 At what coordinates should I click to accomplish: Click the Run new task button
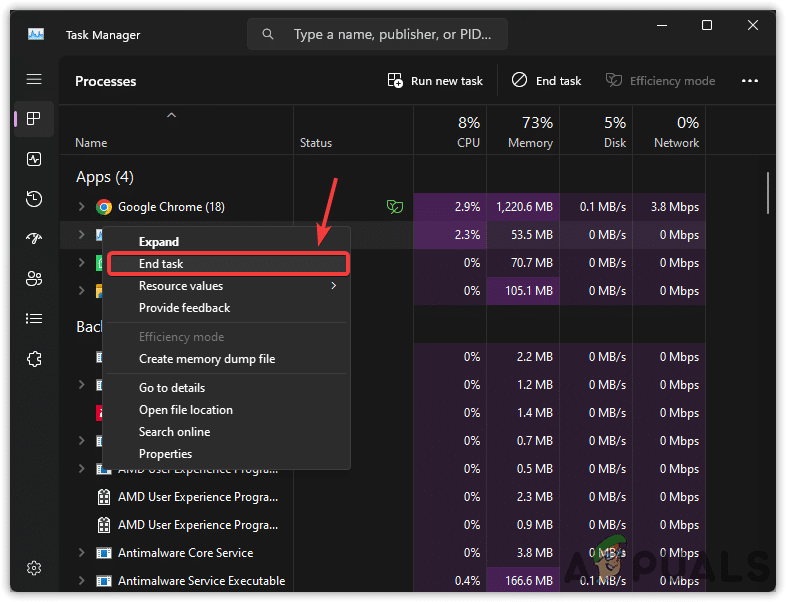coord(435,81)
